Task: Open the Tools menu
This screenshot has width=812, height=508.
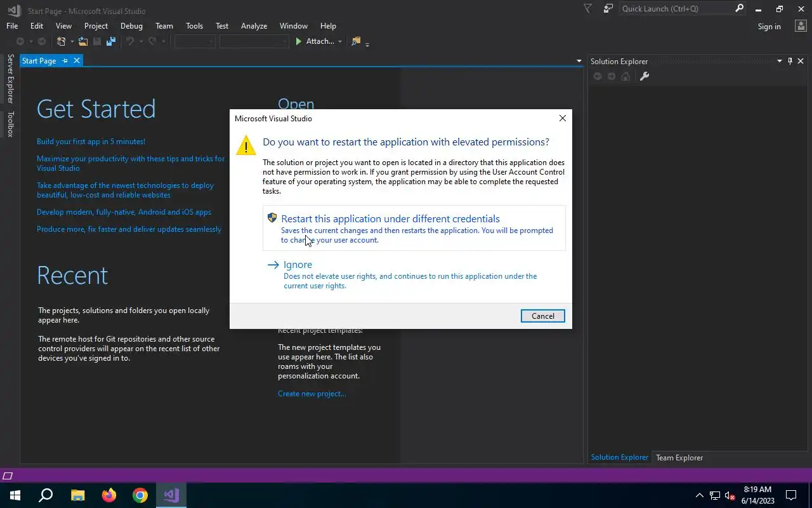Action: click(x=194, y=26)
